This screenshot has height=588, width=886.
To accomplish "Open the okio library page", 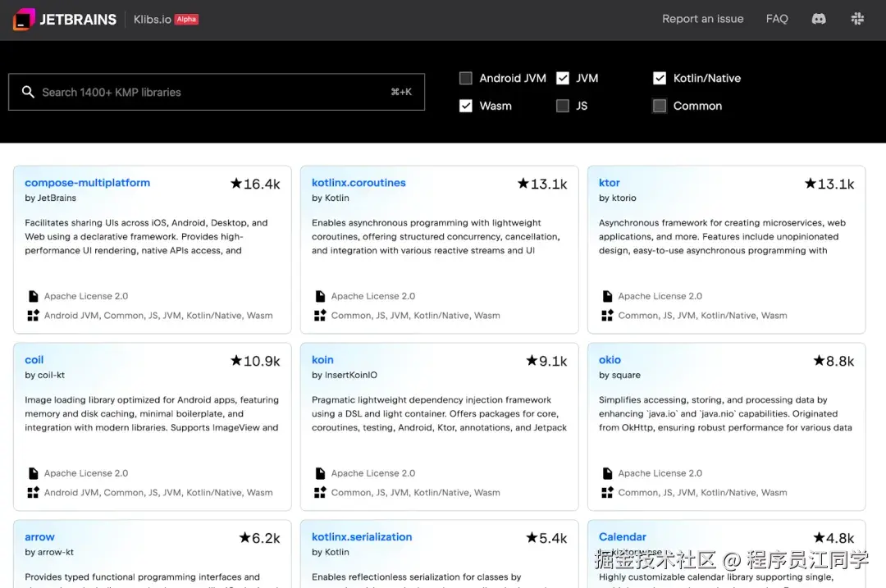I will pyautogui.click(x=610, y=359).
